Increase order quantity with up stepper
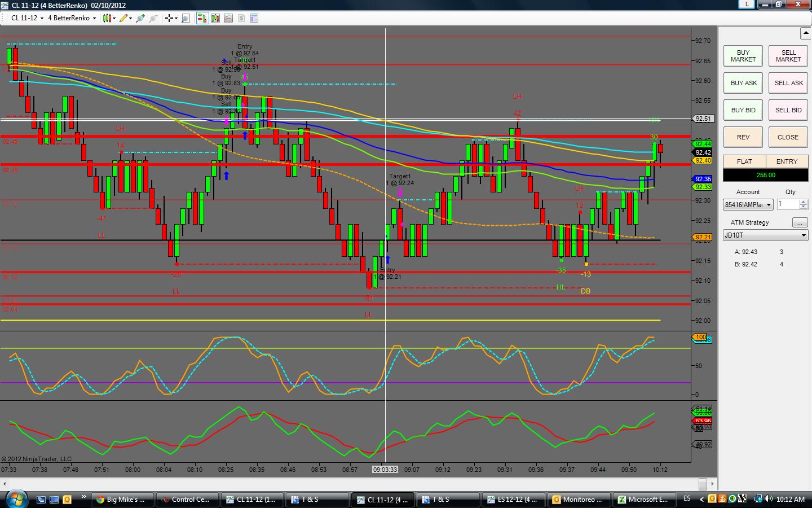Viewport: 812px width, 508px height. 804,202
